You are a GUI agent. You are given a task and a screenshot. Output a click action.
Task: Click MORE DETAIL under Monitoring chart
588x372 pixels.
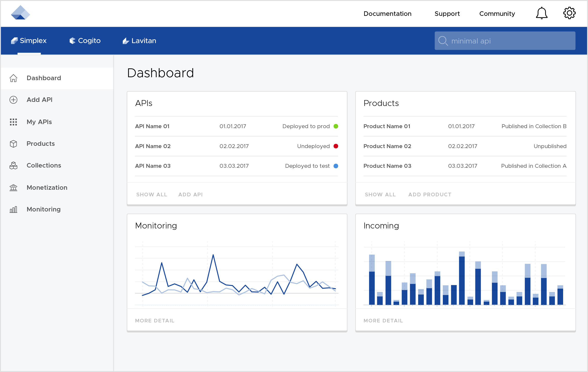tap(154, 321)
